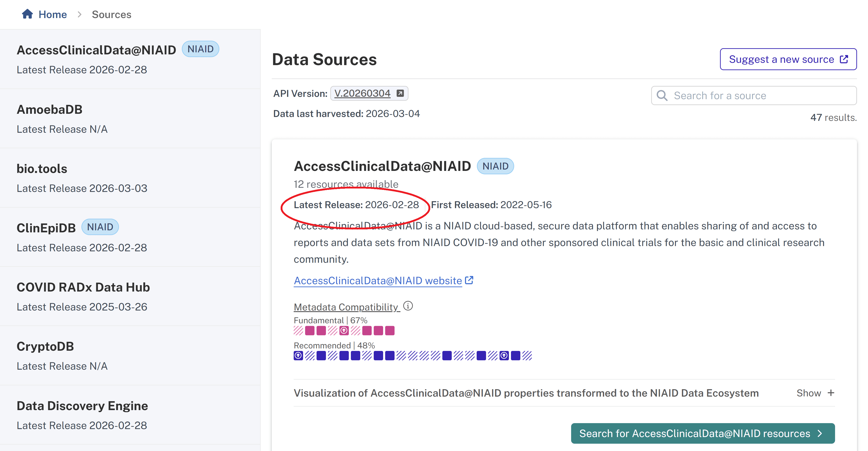
Task: Click Fundamental | 67% label
Action: click(331, 320)
